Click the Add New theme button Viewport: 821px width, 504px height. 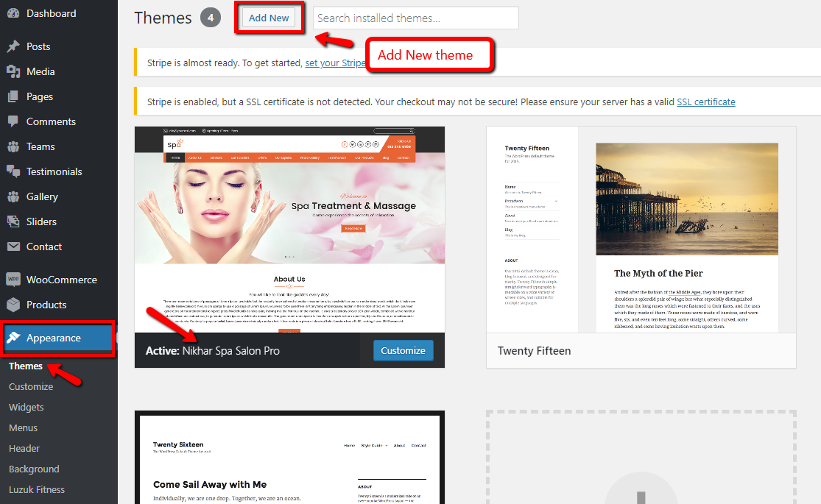pyautogui.click(x=269, y=18)
